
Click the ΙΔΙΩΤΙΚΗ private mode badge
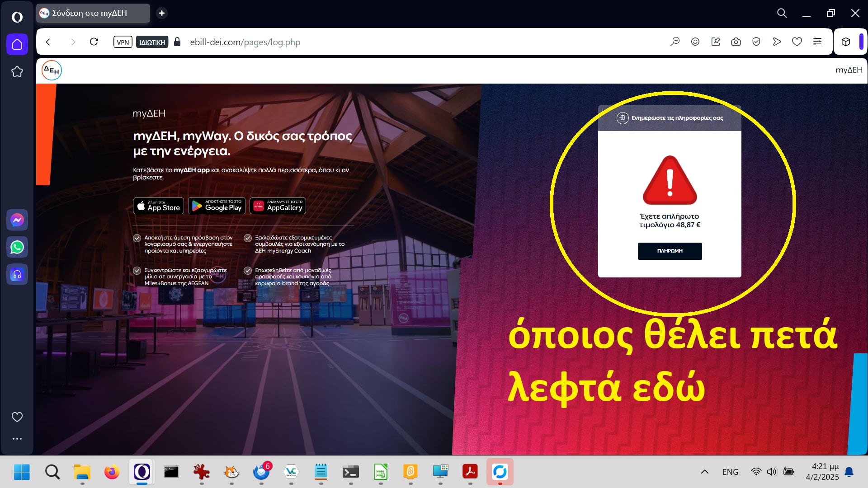point(152,42)
